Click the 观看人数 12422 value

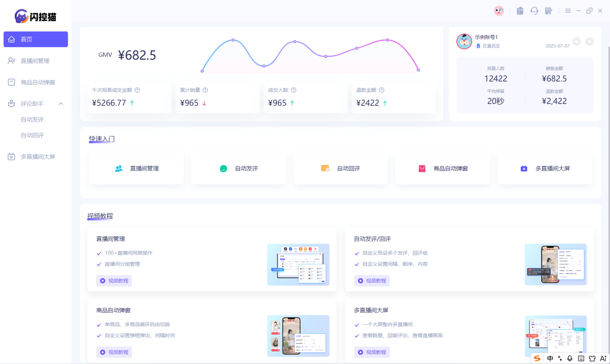tap(496, 79)
